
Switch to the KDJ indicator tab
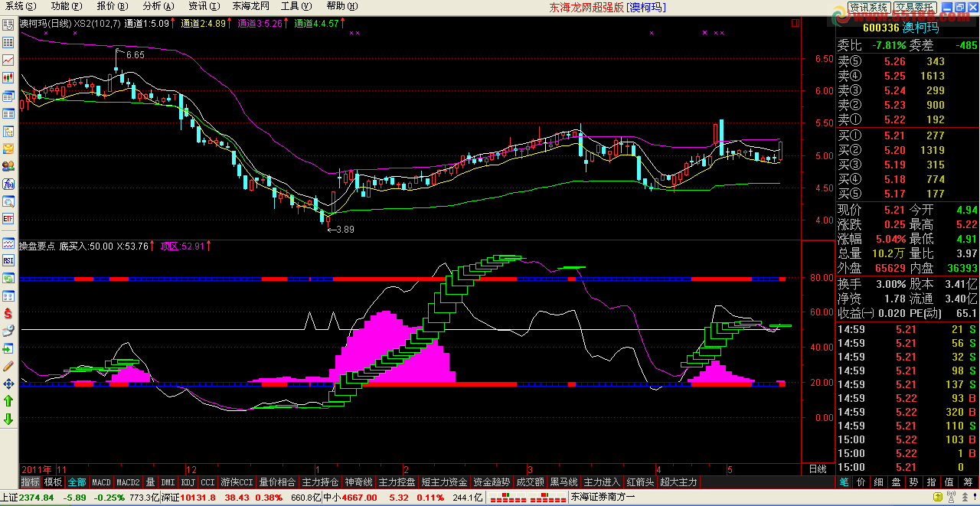pos(188,482)
